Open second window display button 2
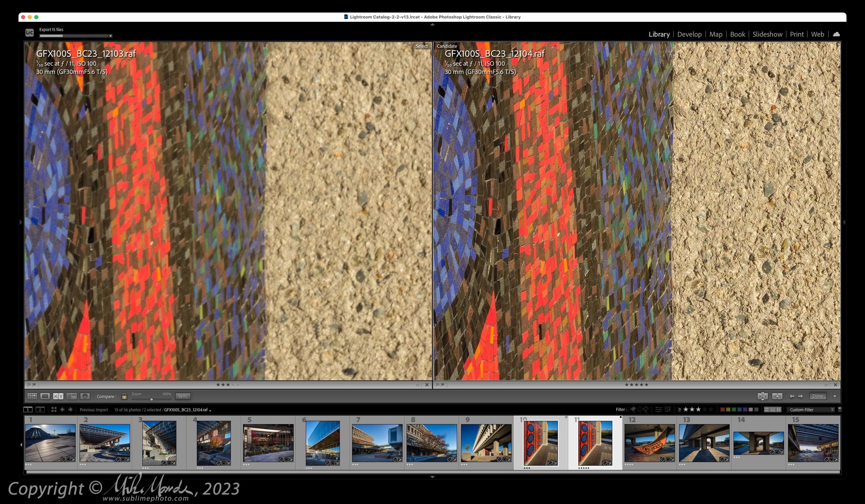Screen dimensions: 865x504 pos(40,409)
